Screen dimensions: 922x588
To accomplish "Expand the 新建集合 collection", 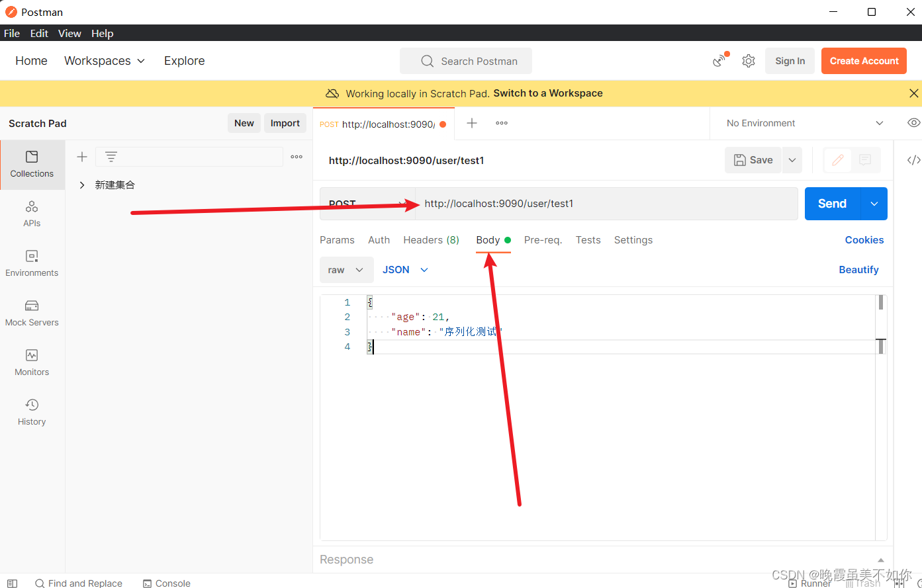I will [82, 185].
